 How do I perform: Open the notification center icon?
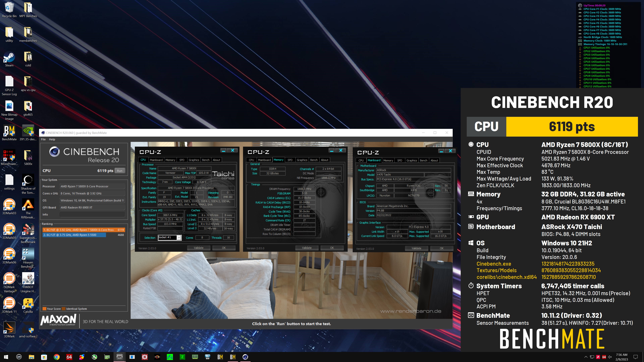point(636,357)
